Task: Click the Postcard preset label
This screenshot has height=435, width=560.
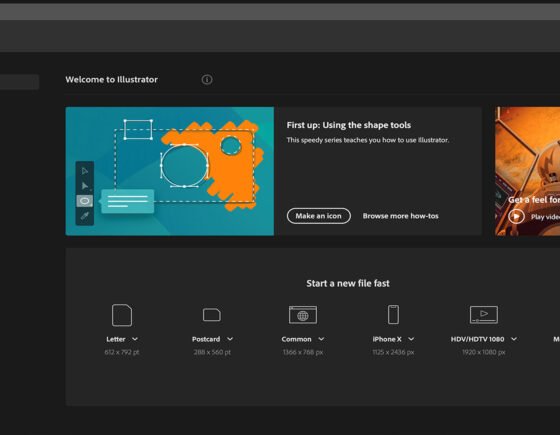Action: coord(206,339)
